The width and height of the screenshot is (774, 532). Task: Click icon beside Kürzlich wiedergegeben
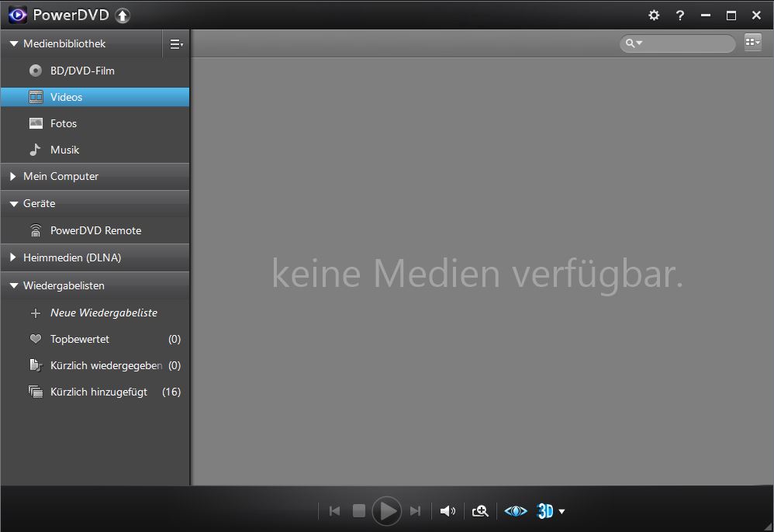click(36, 365)
